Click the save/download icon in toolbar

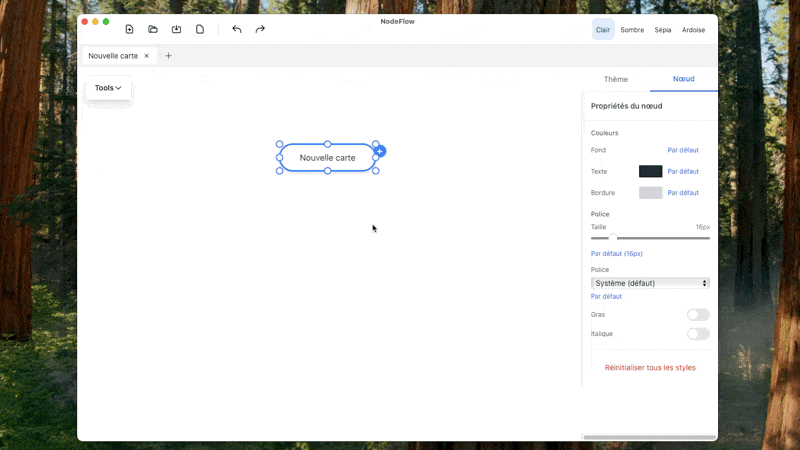point(177,29)
